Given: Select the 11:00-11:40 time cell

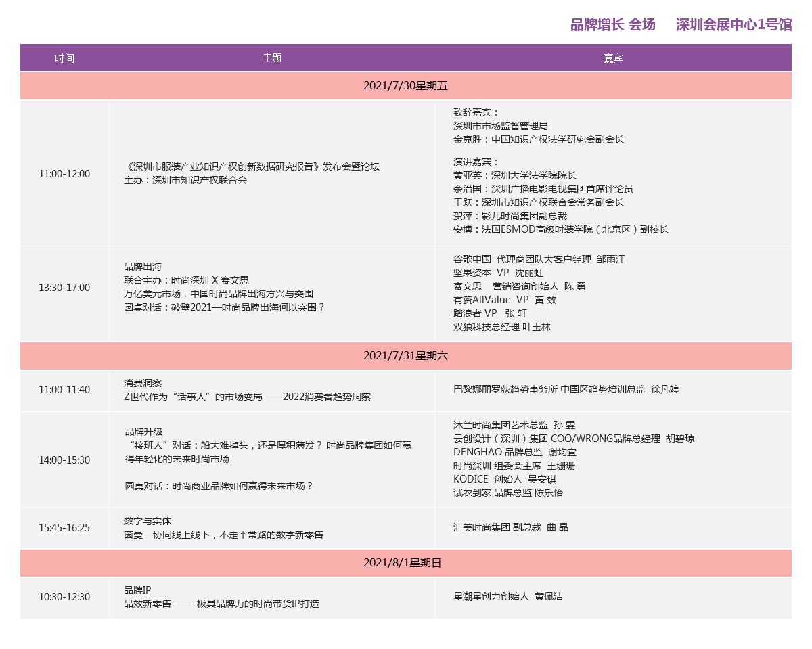Looking at the screenshot, I should point(64,390).
